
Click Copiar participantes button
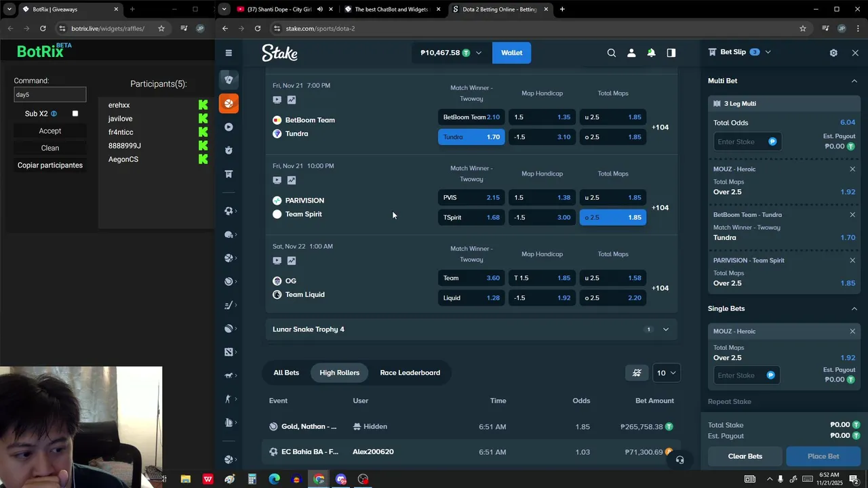click(50, 165)
